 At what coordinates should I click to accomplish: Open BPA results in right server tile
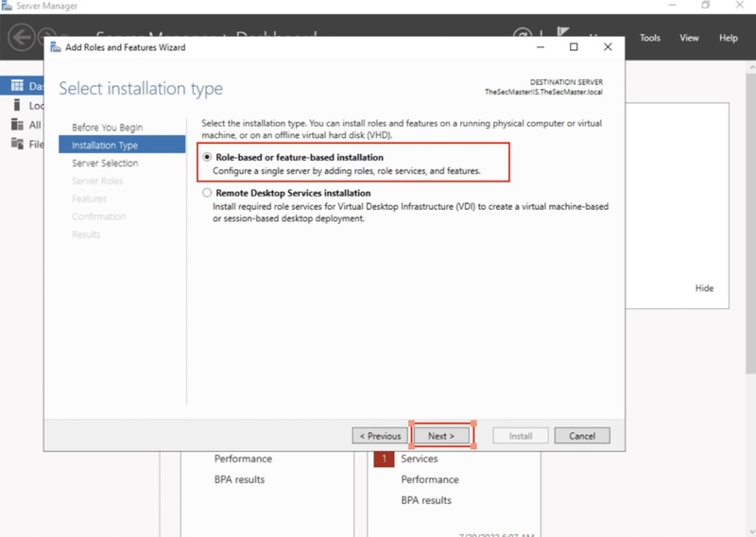coord(426,500)
